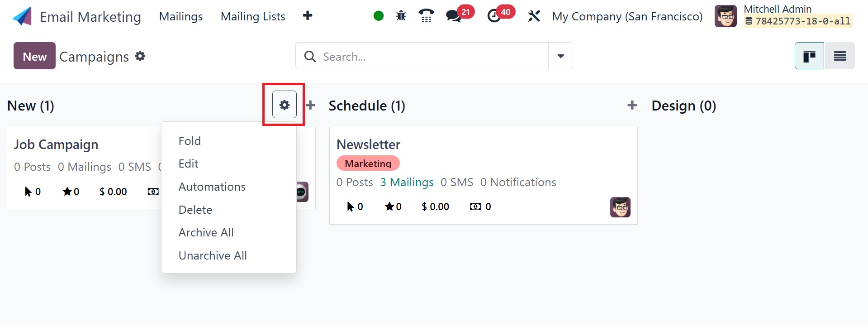Screen dimensions: 868x327
Task: Click the New campaign button
Action: pyautogui.click(x=34, y=56)
